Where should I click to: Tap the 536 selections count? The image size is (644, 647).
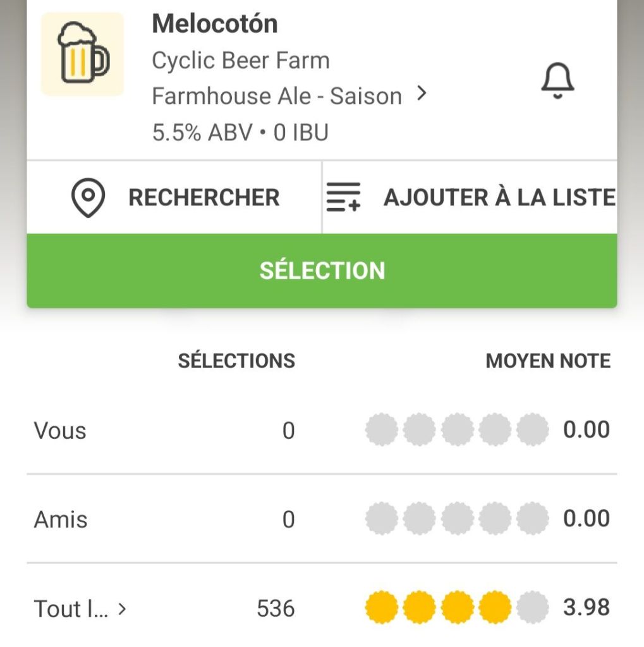click(x=276, y=608)
